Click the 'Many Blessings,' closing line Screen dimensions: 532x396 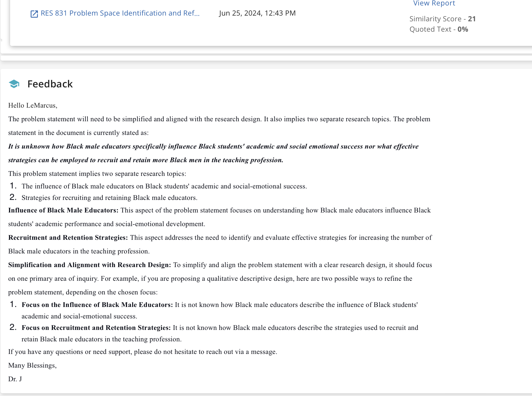click(32, 365)
